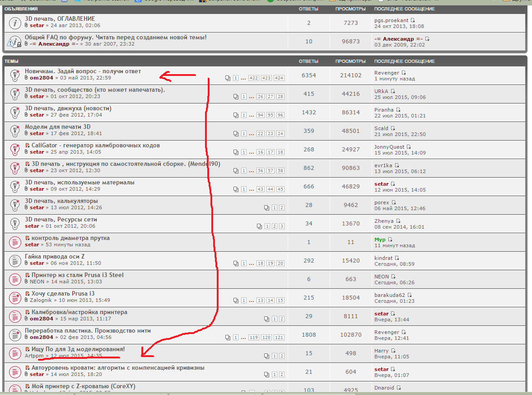Jump to the last post by Zhenya
The image size is (532, 395).
[398, 221]
